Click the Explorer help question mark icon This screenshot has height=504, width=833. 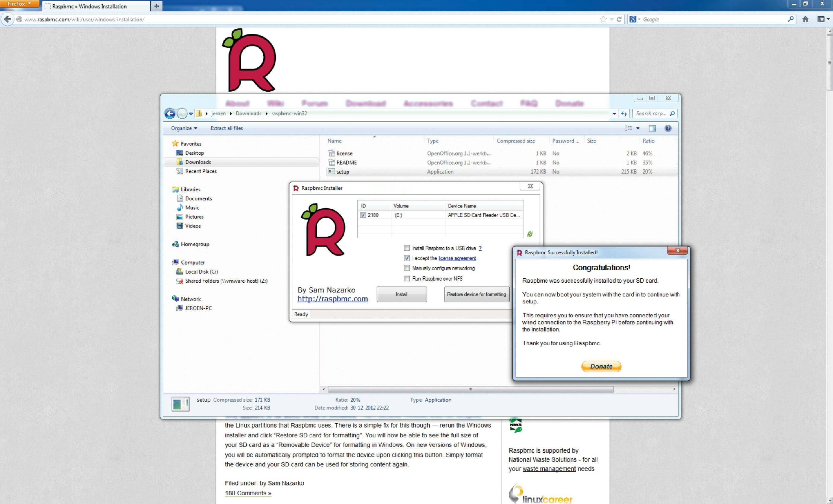pyautogui.click(x=668, y=128)
